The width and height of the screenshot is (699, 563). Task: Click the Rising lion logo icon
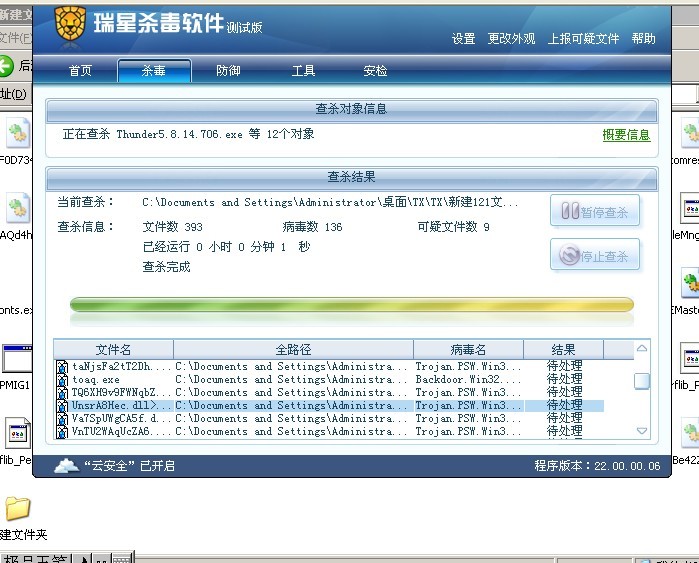coord(70,24)
